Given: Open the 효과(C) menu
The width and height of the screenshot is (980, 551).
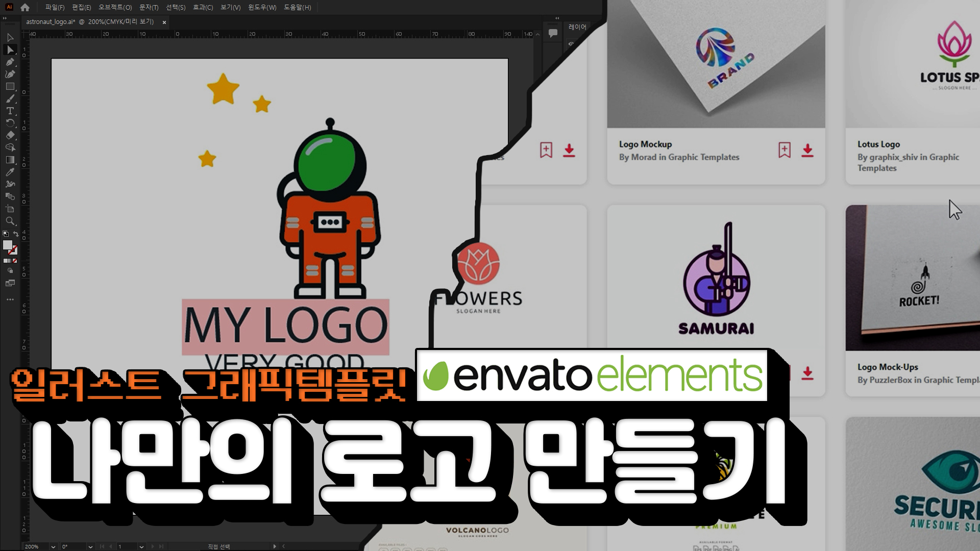Looking at the screenshot, I should pyautogui.click(x=203, y=7).
